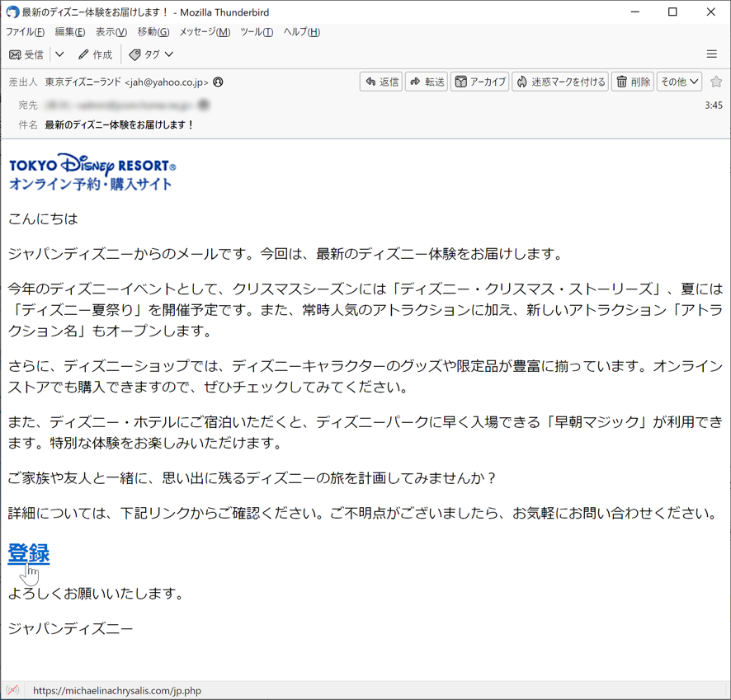This screenshot has height=700, width=731.
Task: Expand the その他 more actions dropdown
Action: [x=679, y=82]
